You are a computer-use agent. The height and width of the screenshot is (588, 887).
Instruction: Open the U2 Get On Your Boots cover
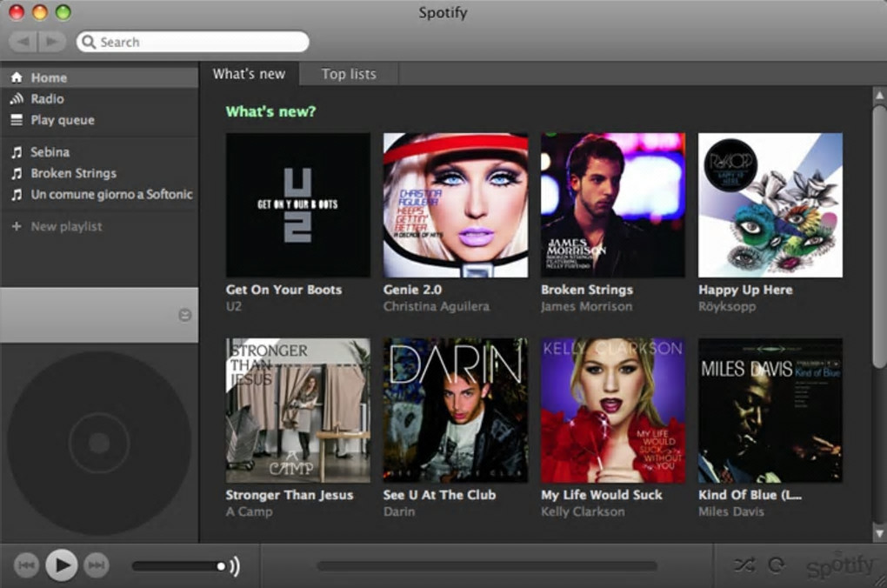(x=298, y=205)
